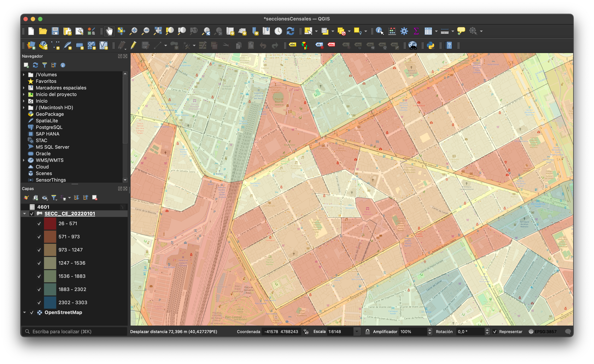The width and height of the screenshot is (594, 364).
Task: Expand the / (Macintosh HD) node
Action: click(24, 108)
